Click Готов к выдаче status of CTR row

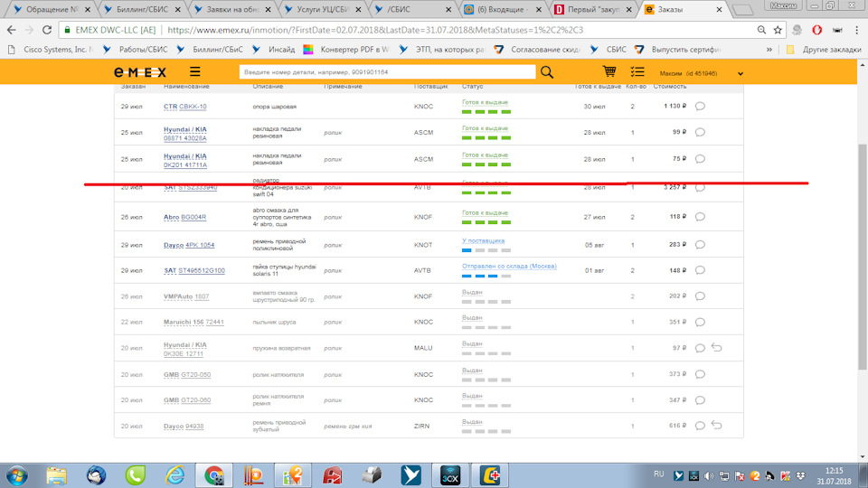point(485,102)
